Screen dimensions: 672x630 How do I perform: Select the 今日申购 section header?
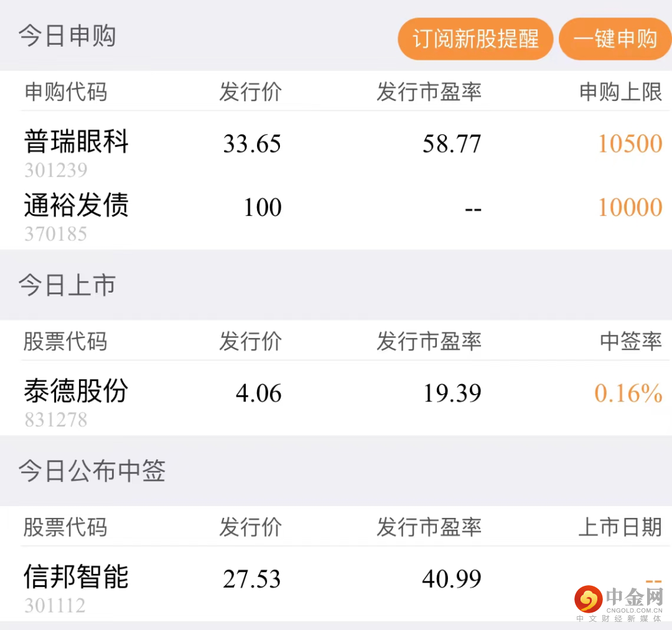point(67,36)
